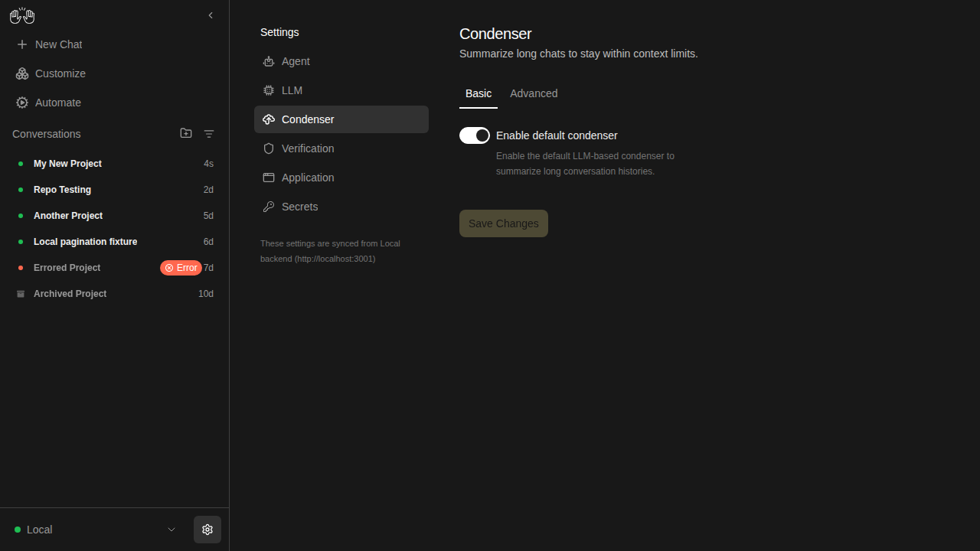This screenshot has height=551, width=980.
Task: Open the conversations filter icon
Action: coord(209,134)
